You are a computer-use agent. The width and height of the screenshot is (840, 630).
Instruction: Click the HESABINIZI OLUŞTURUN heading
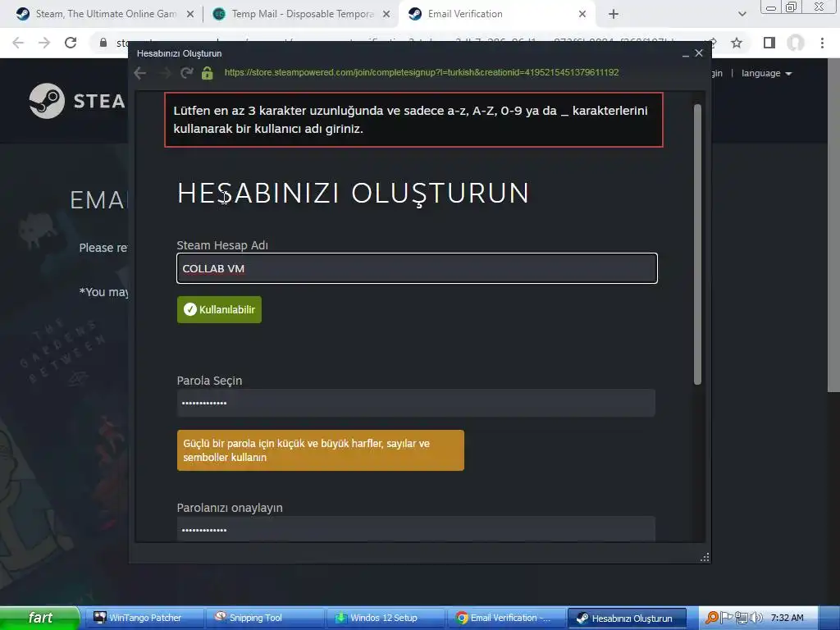click(353, 194)
